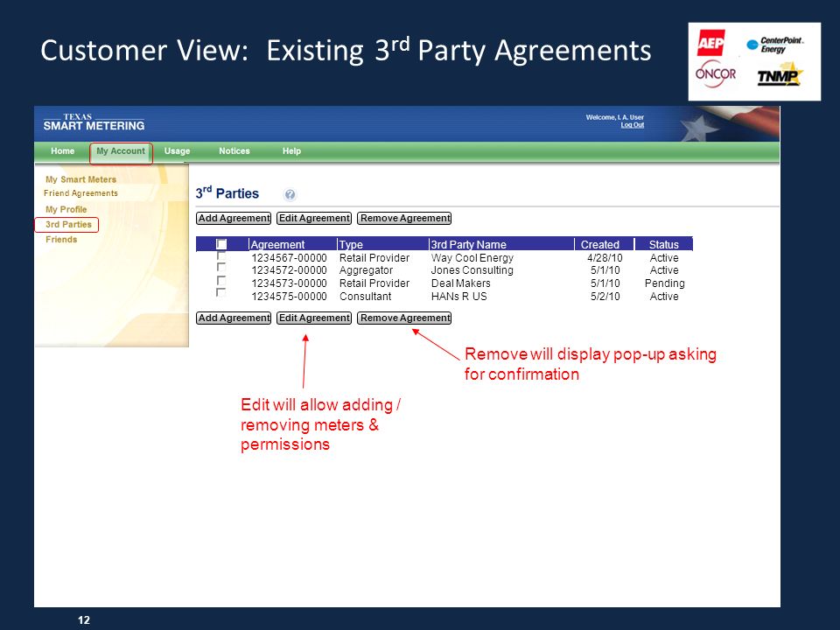
Task: Sort by 3rd Party Name column header
Action: [x=469, y=244]
